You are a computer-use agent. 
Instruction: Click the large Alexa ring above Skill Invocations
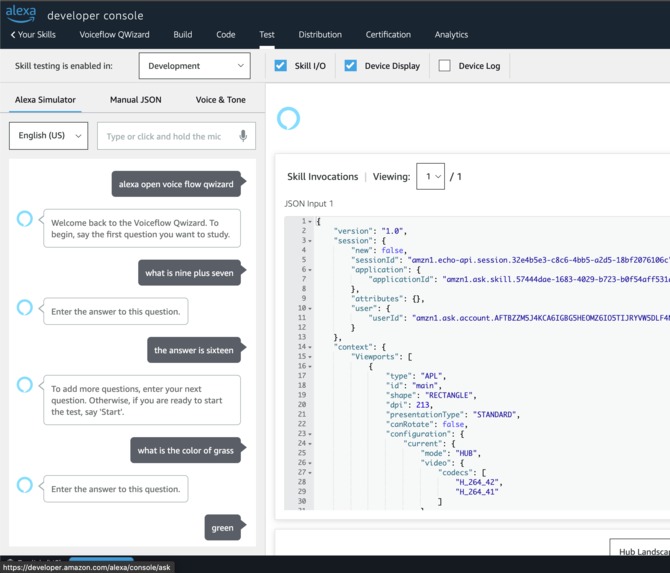288,118
